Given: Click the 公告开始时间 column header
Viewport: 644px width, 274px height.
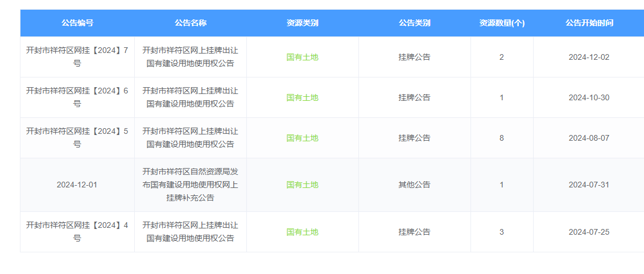Looking at the screenshot, I should point(589,23).
